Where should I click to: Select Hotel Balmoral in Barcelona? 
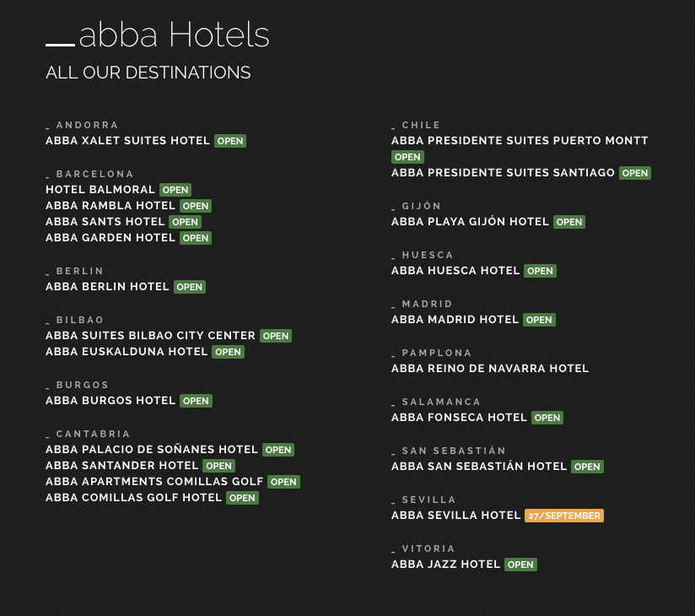click(x=100, y=190)
